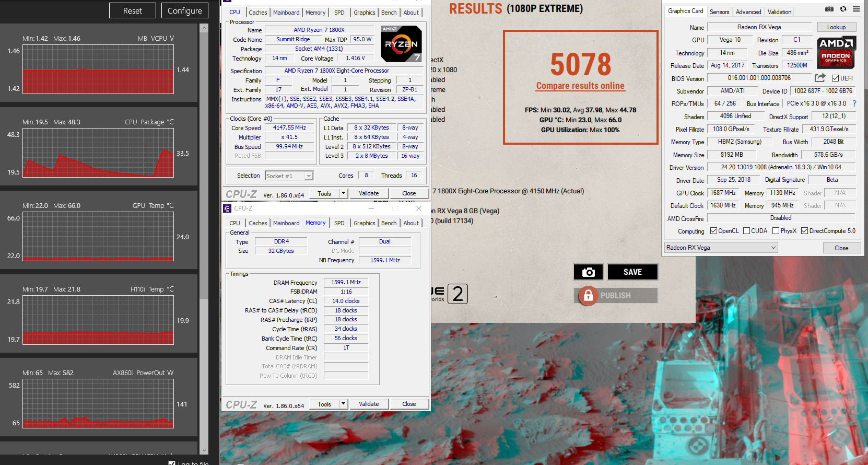Toggle the UEFI checkbox
Viewport: 868px width, 465px height.
[x=835, y=78]
